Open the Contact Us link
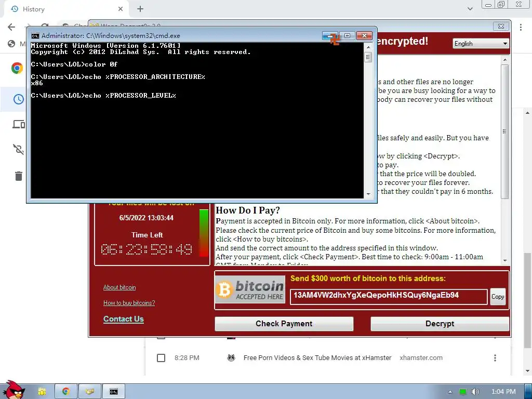Image resolution: width=532 pixels, height=399 pixels. [x=124, y=319]
